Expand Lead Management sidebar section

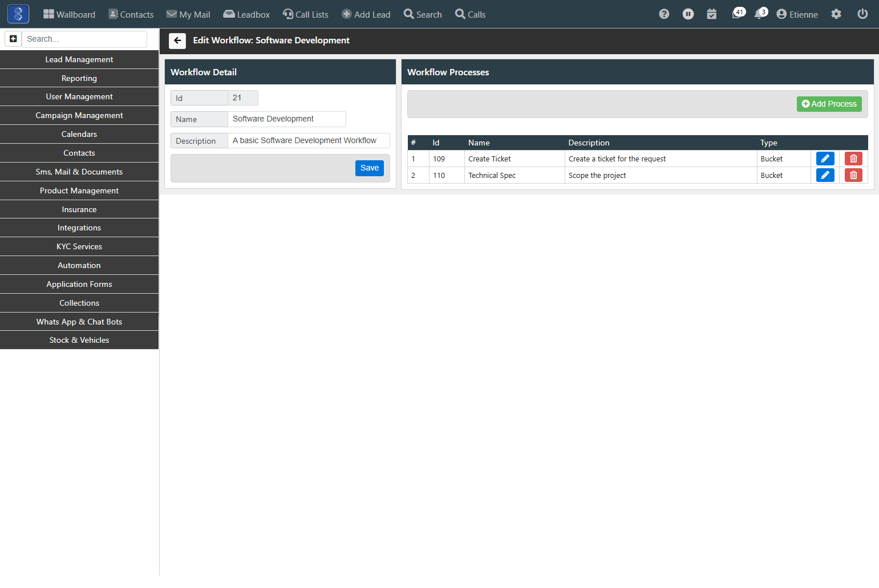(79, 59)
